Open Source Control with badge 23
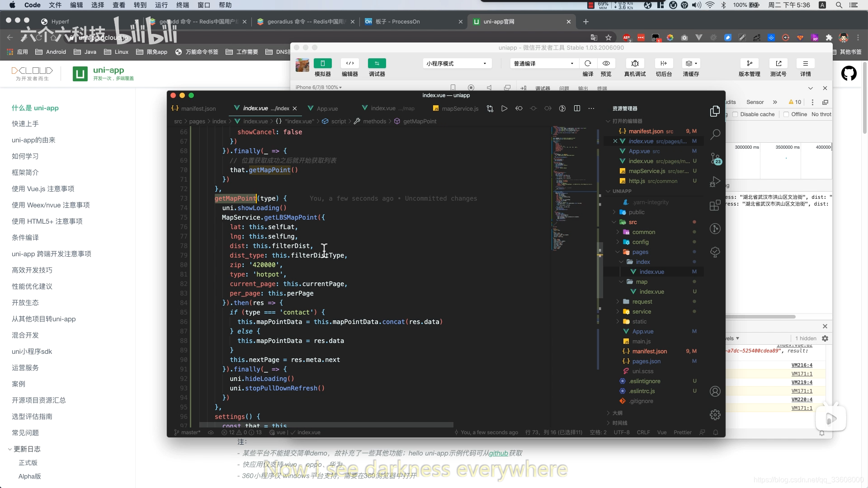Screen dimensions: 868x488 click(715, 158)
